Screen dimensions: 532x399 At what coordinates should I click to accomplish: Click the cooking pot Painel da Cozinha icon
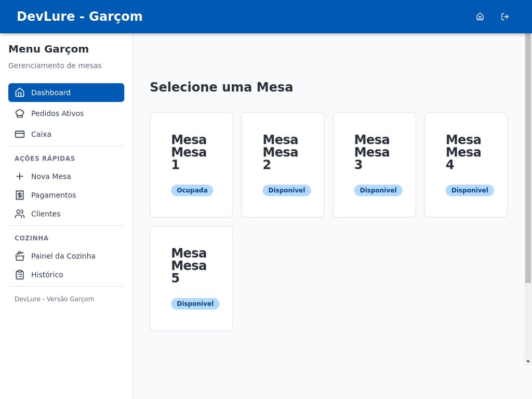pyautogui.click(x=20, y=256)
